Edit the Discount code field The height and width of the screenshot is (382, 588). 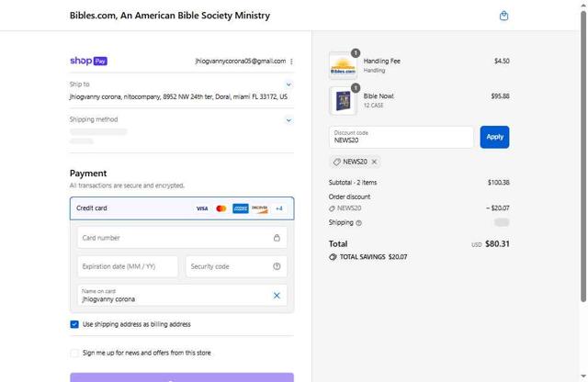[x=401, y=137]
